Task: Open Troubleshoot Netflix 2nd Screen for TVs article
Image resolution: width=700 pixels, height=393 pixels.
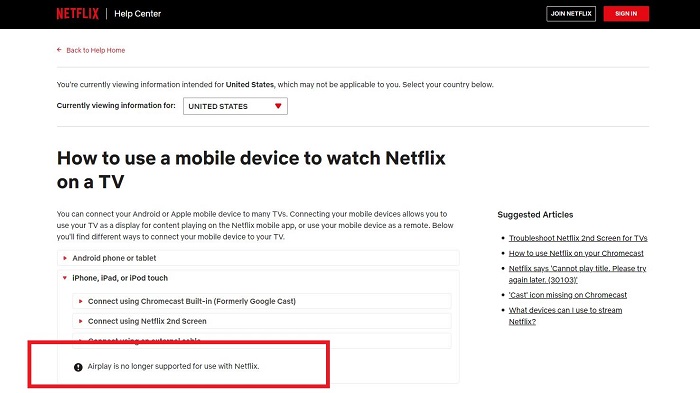Action: pyautogui.click(x=578, y=238)
